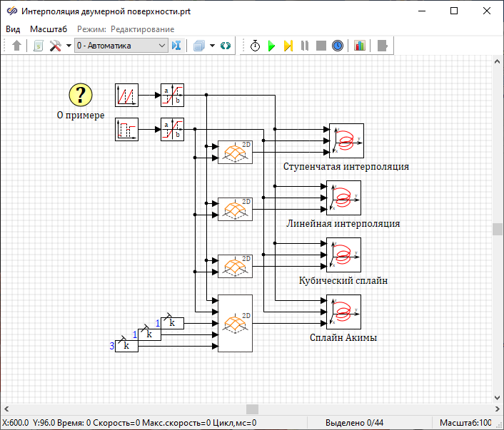Open the '0 - Автоматика' layer combo box
504x430 pixels.
point(121,46)
